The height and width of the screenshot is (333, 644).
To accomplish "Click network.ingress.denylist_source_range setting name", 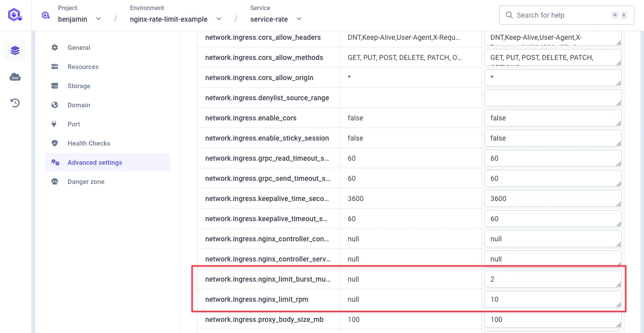I will tap(267, 98).
